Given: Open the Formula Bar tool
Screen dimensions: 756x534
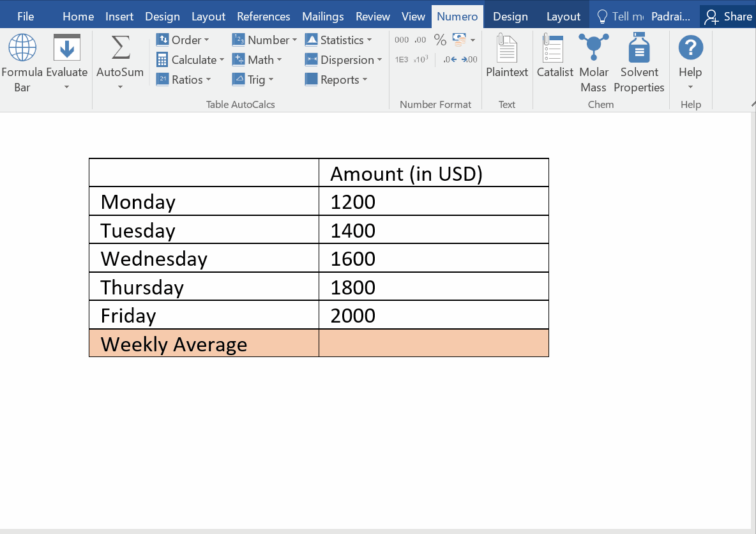Looking at the screenshot, I should pos(22,63).
